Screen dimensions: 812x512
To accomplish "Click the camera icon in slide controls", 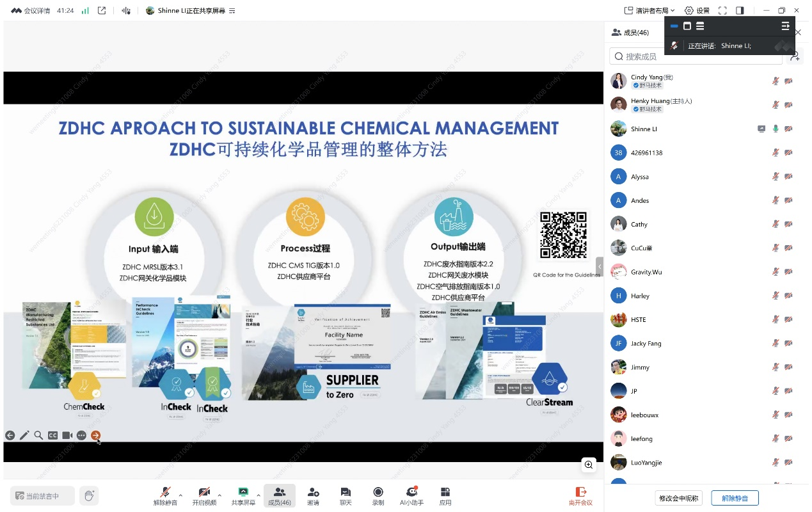I will (x=67, y=435).
